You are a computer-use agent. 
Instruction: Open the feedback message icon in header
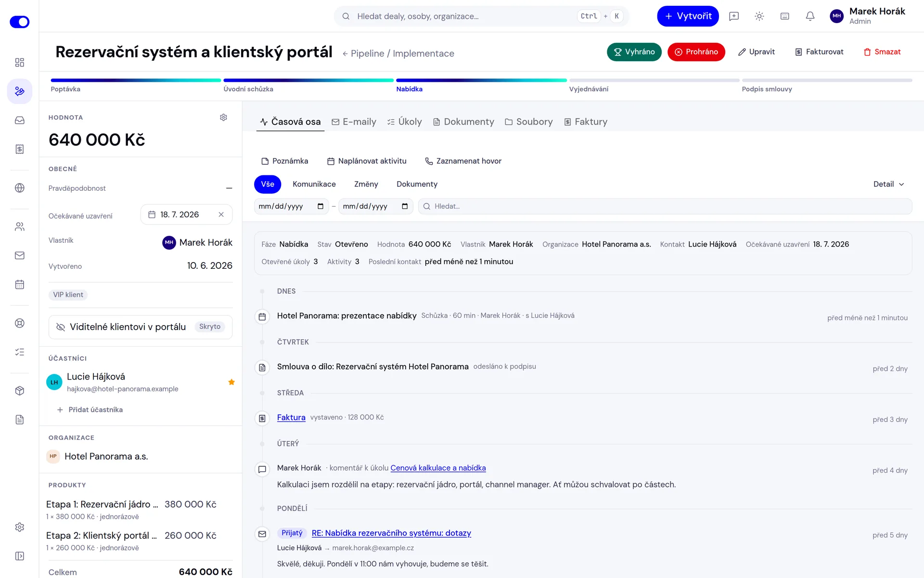734,16
